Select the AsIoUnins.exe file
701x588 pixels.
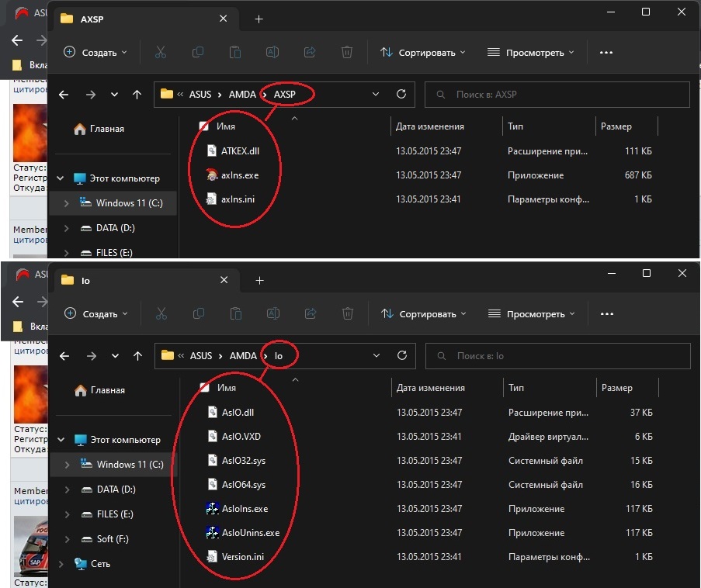tap(249, 533)
